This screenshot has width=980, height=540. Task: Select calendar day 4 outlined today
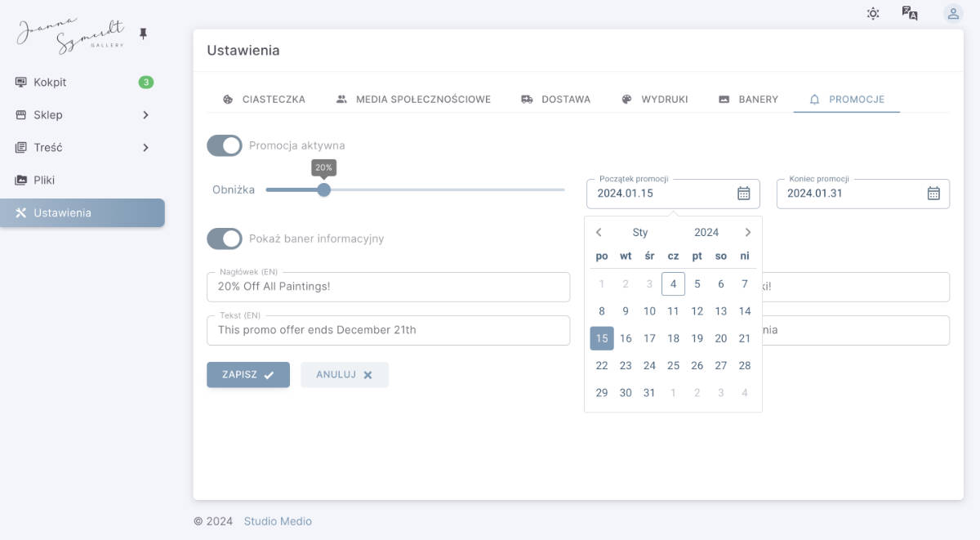(x=673, y=284)
